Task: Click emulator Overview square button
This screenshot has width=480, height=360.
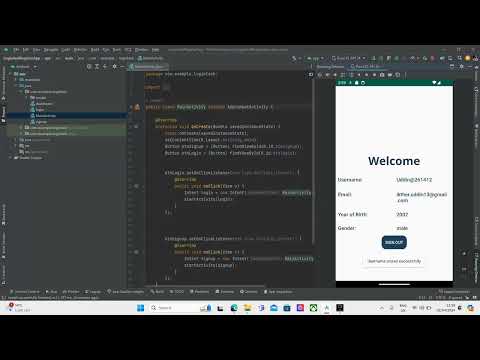Action: [x=374, y=75]
